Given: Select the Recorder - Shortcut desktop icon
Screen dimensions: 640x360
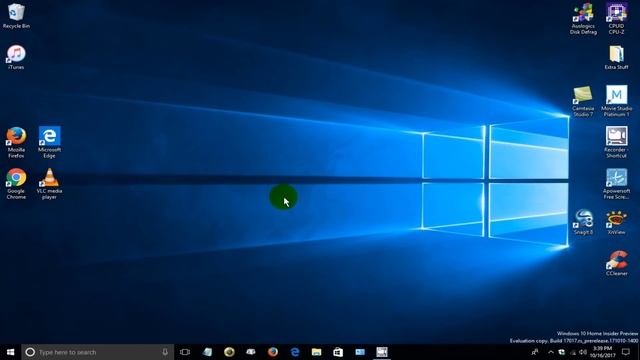Looking at the screenshot, I should tap(616, 142).
